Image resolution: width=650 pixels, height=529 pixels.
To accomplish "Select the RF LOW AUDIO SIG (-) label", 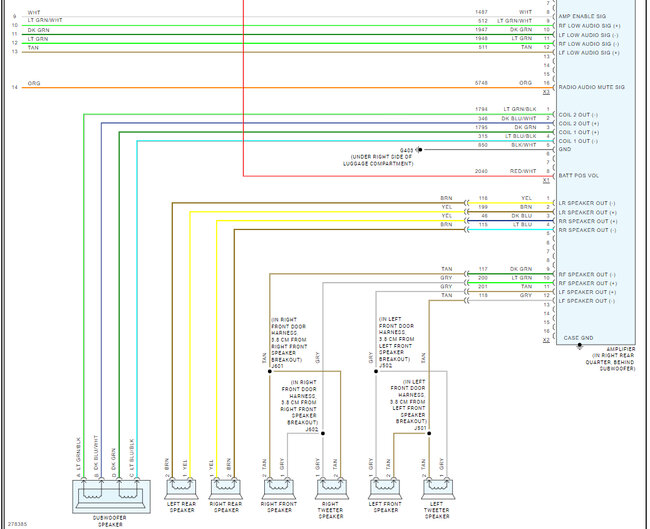I will (x=589, y=44).
